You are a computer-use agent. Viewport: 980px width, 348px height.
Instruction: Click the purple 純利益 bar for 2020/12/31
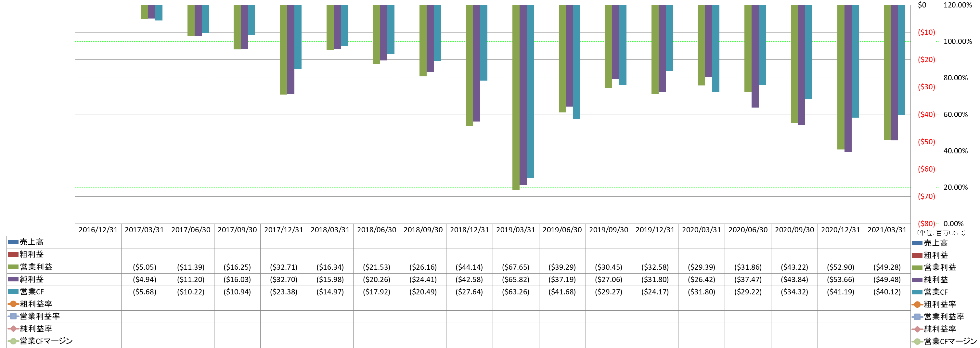[x=848, y=78]
